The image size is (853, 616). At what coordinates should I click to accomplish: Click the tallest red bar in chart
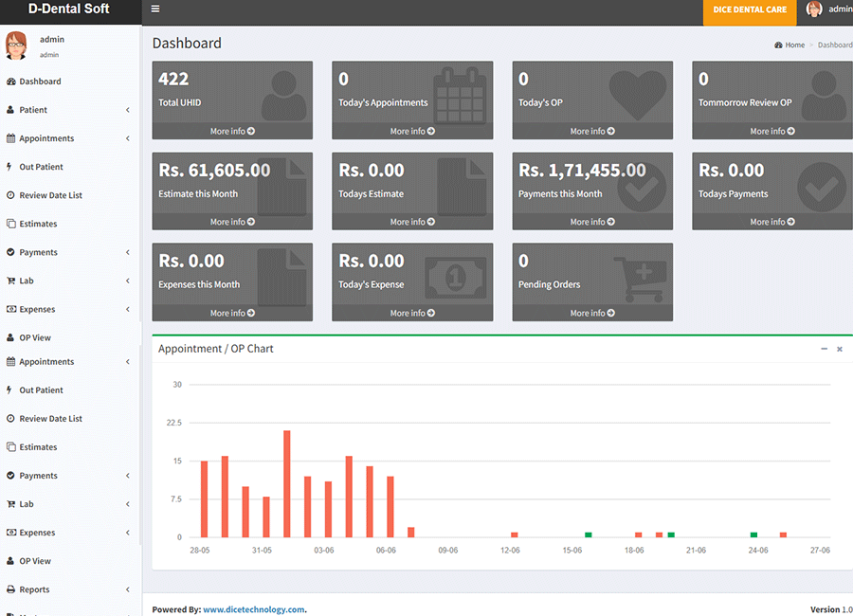point(286,483)
